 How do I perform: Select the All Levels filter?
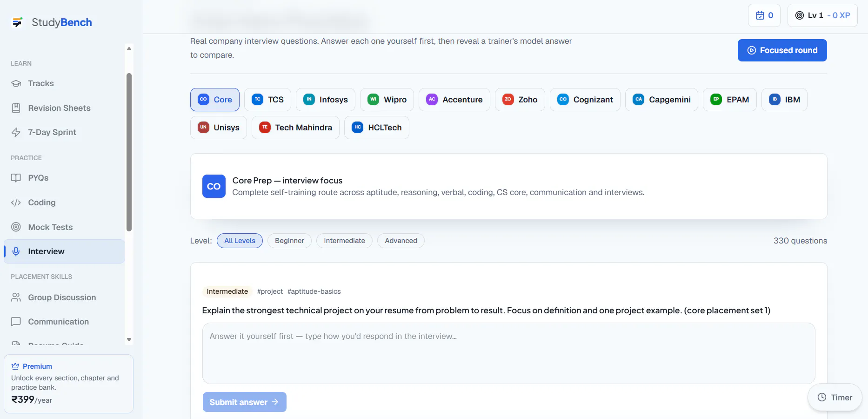click(x=240, y=241)
